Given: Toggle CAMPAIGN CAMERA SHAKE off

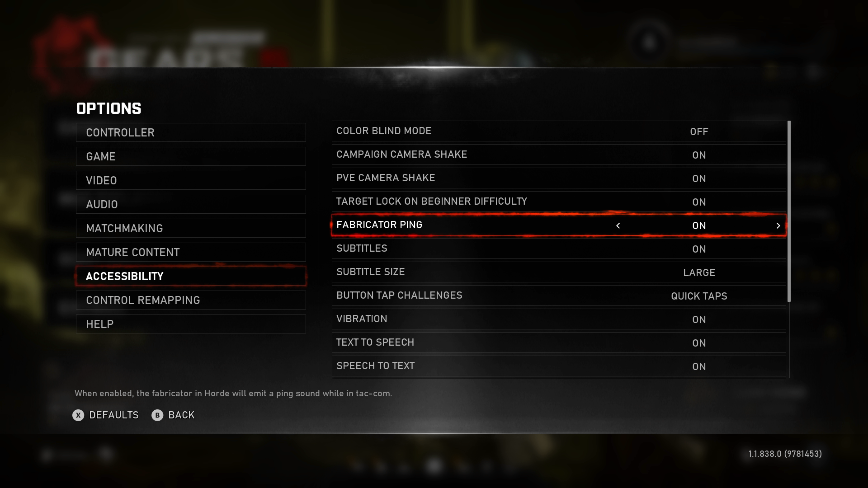Looking at the screenshot, I should 698,155.
